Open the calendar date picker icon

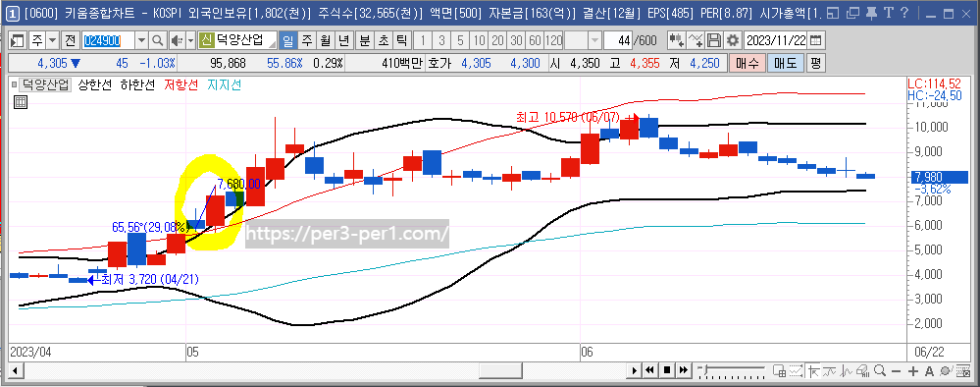tap(815, 40)
